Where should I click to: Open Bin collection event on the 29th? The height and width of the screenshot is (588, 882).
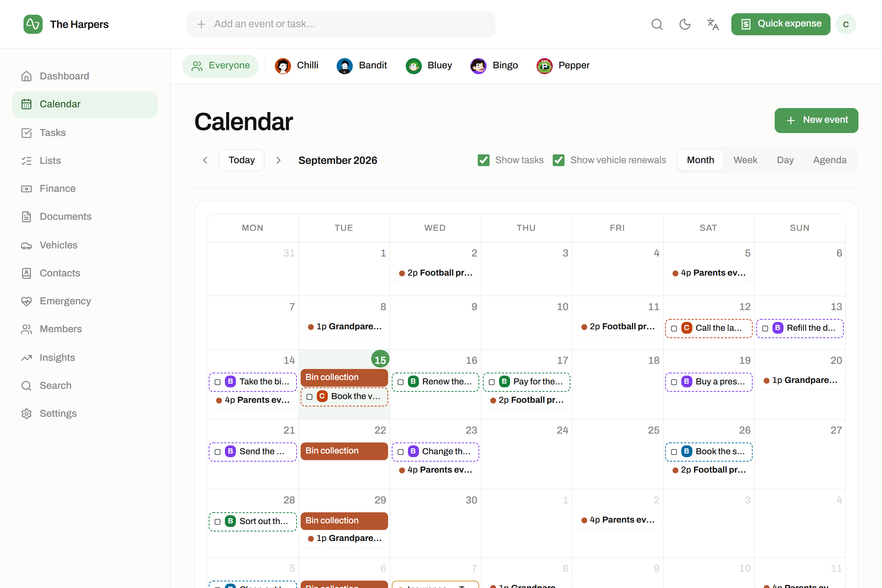point(344,520)
